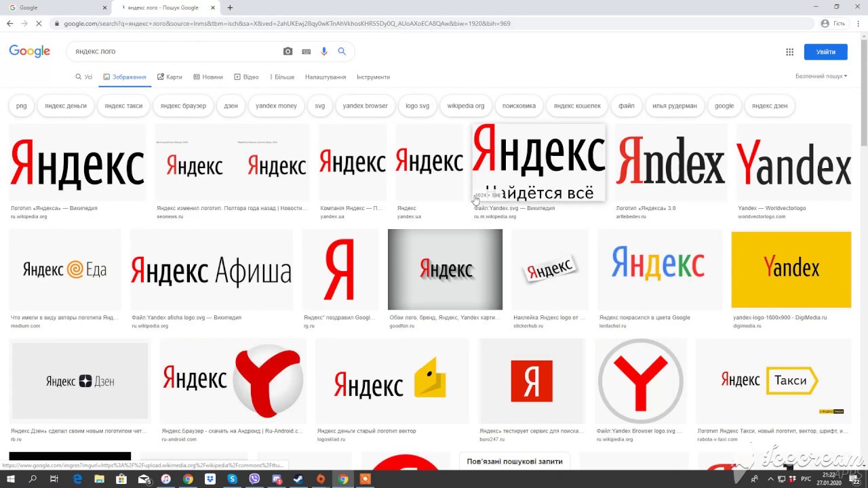Open iTunes from taskbar

coord(166,479)
